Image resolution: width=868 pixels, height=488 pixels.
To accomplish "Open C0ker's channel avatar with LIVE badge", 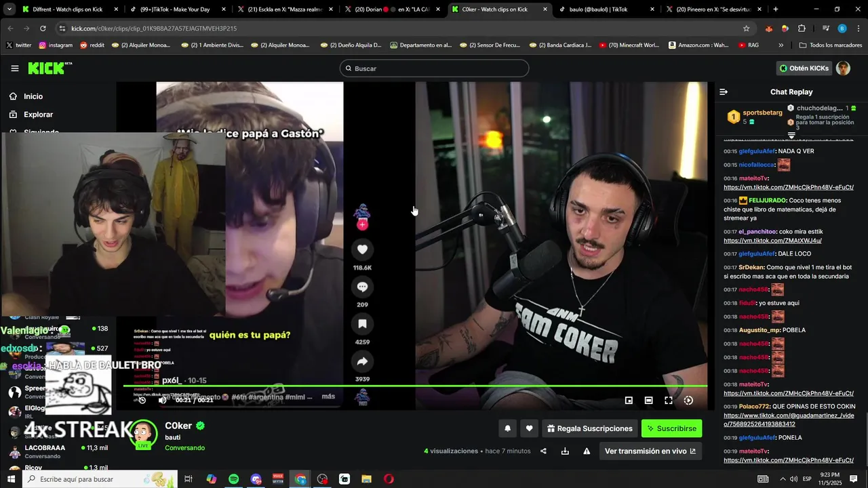I will point(143,434).
